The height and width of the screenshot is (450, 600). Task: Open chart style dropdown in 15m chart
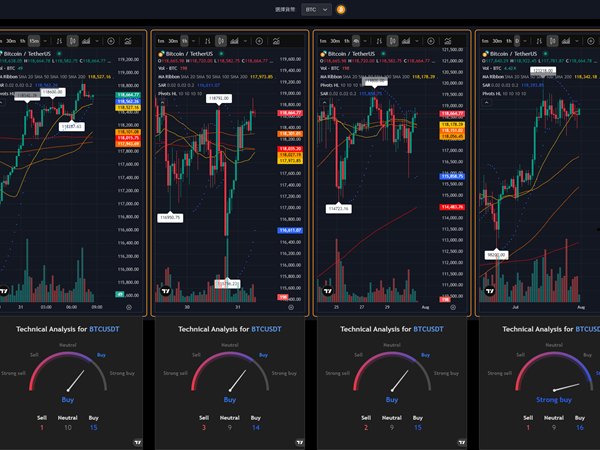point(97,41)
